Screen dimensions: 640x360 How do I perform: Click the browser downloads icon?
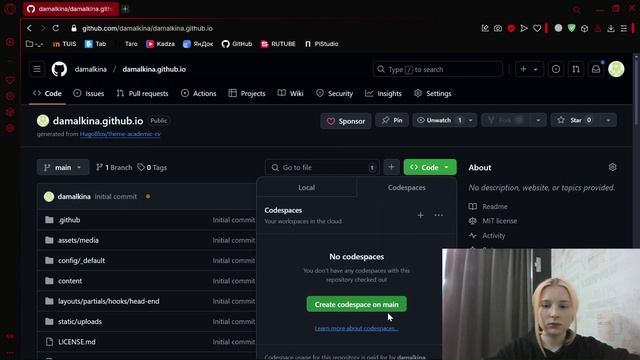[x=611, y=28]
